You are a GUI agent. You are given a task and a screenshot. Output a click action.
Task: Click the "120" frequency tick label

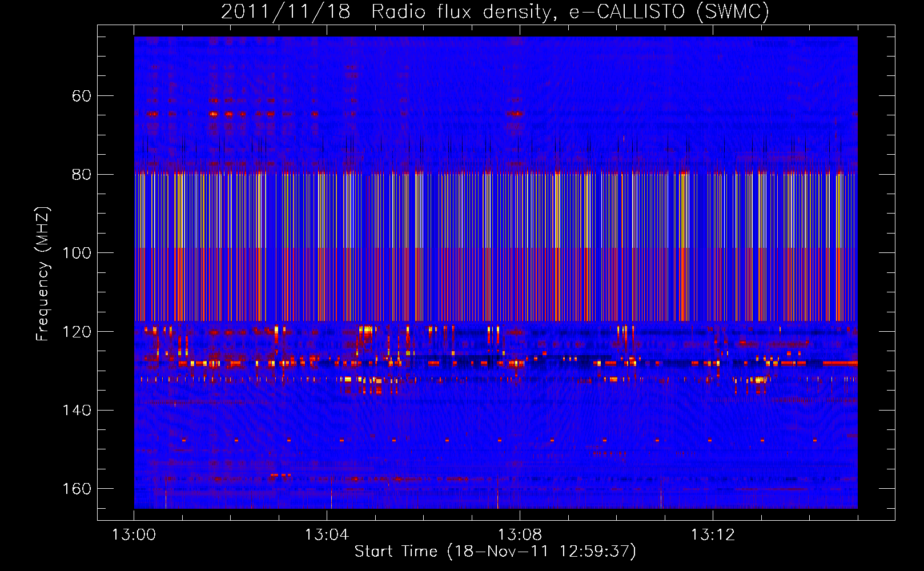point(77,332)
